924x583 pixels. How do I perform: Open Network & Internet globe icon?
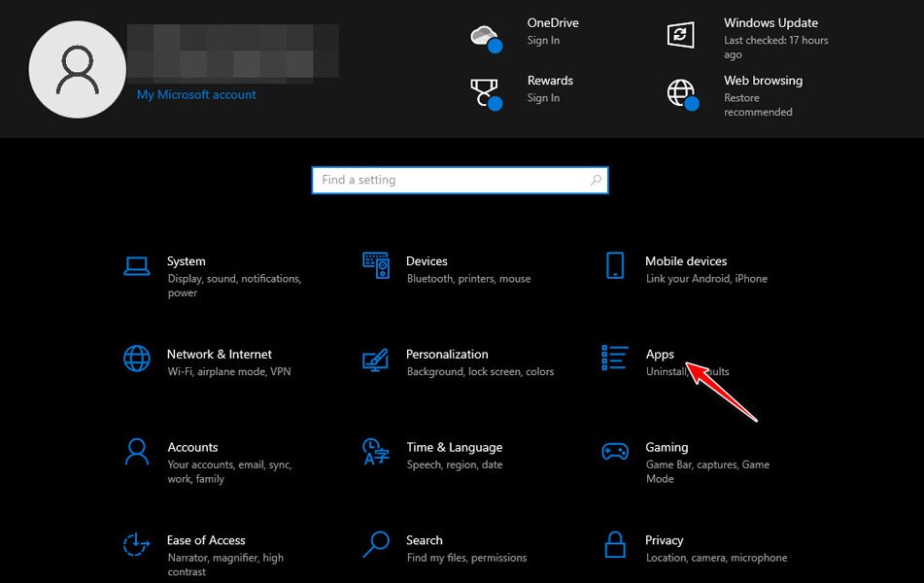point(137,359)
